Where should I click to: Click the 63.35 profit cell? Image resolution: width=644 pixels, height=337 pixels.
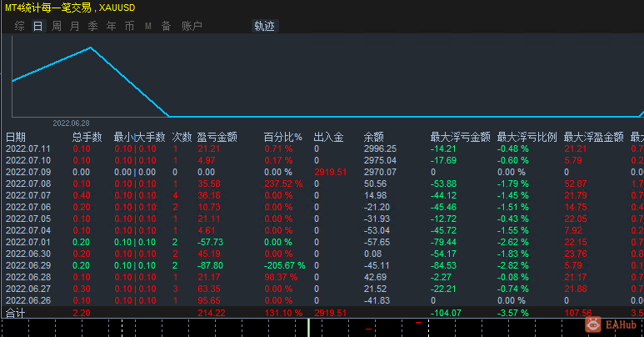point(209,289)
